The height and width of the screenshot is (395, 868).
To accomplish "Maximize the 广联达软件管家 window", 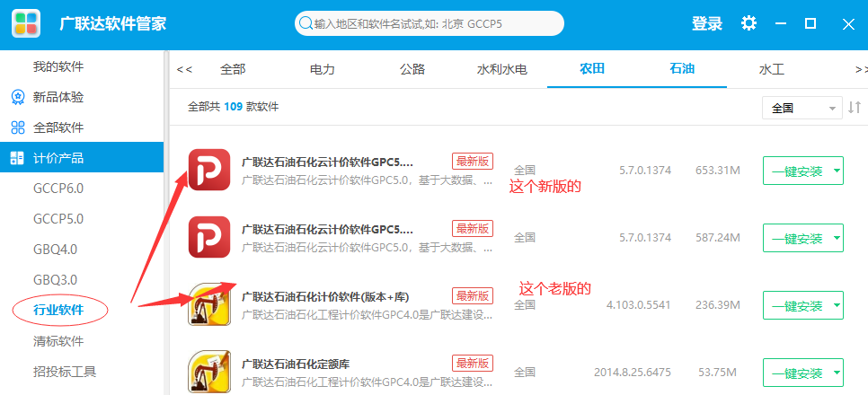I will click(x=810, y=23).
